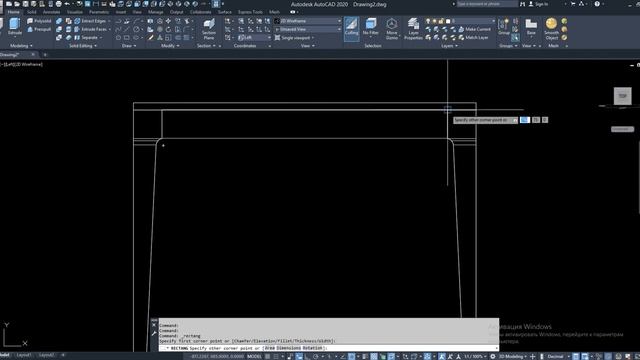Image resolution: width=640 pixels, height=360 pixels.
Task: Open the Insert ribbon tab
Action: [121, 12]
